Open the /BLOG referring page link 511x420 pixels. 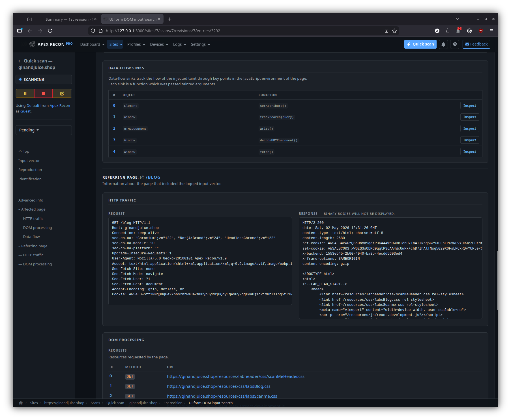pos(153,177)
